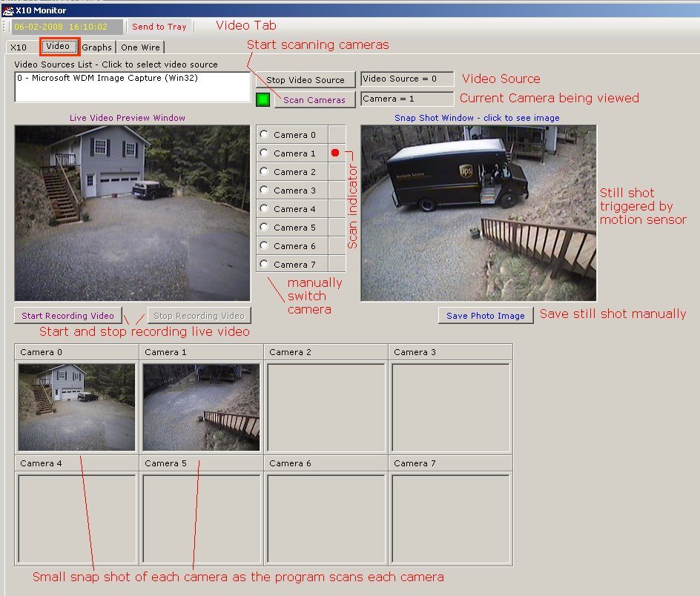This screenshot has width=700, height=596.
Task: Click the Stop Recording Video button
Action: tap(199, 316)
